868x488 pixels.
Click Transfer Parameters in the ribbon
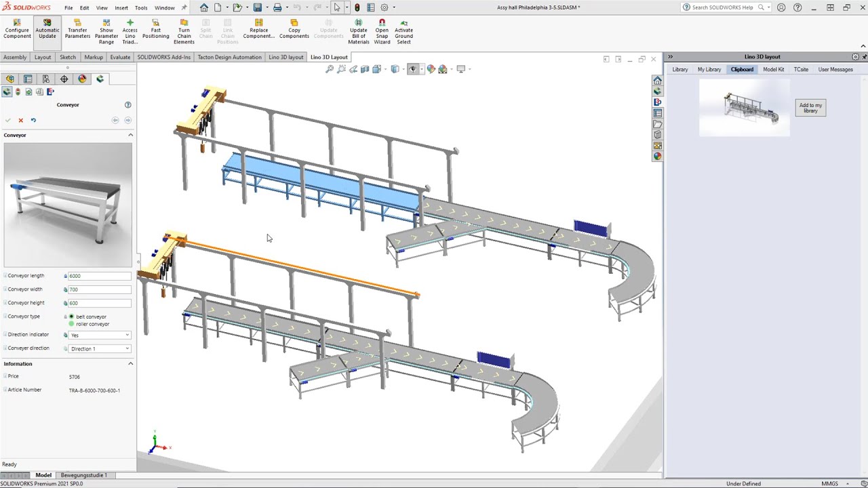pyautogui.click(x=77, y=29)
